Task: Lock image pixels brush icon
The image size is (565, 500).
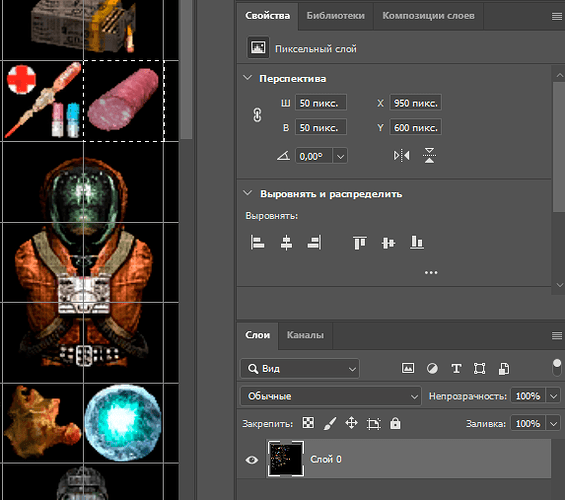Action: pyautogui.click(x=330, y=423)
